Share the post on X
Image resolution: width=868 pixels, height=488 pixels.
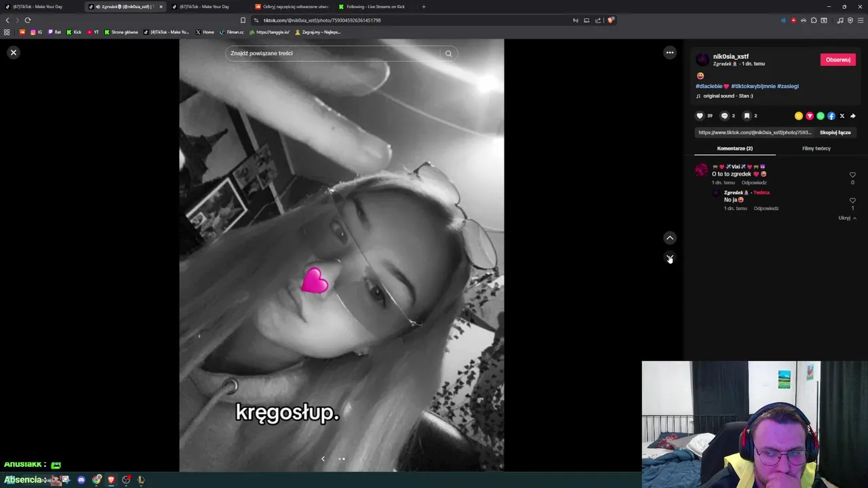842,116
